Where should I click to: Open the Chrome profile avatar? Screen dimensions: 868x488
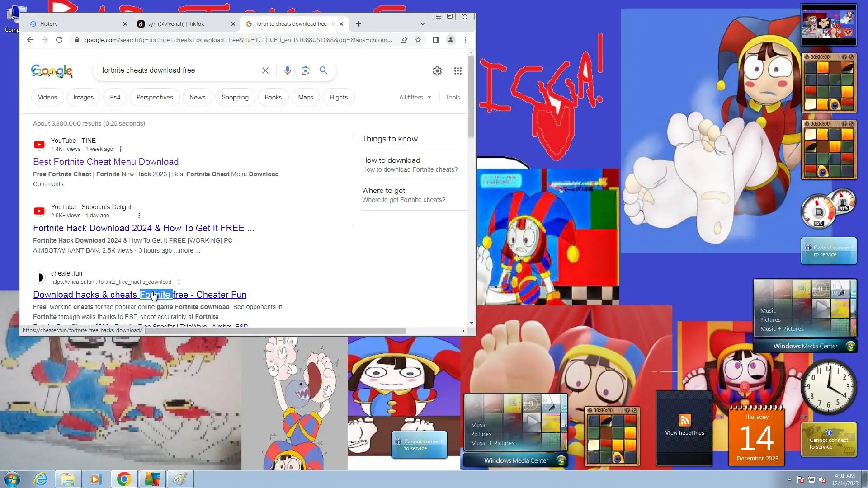[450, 40]
